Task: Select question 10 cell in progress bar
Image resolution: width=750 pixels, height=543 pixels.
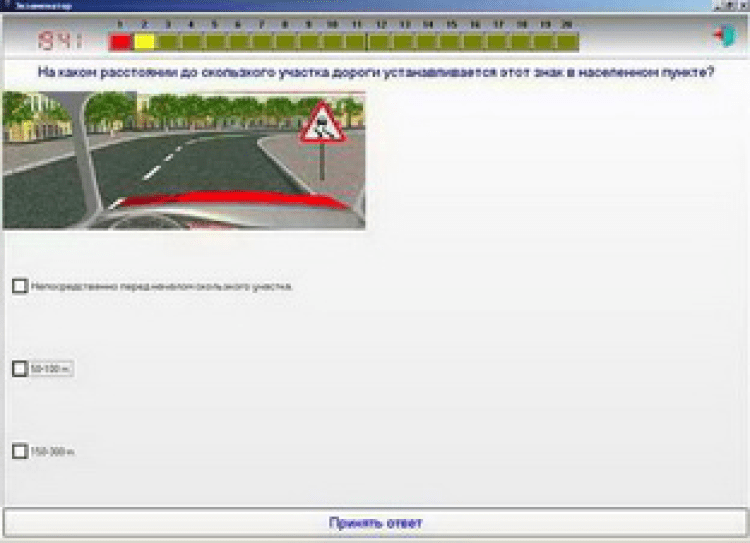Action: point(332,42)
